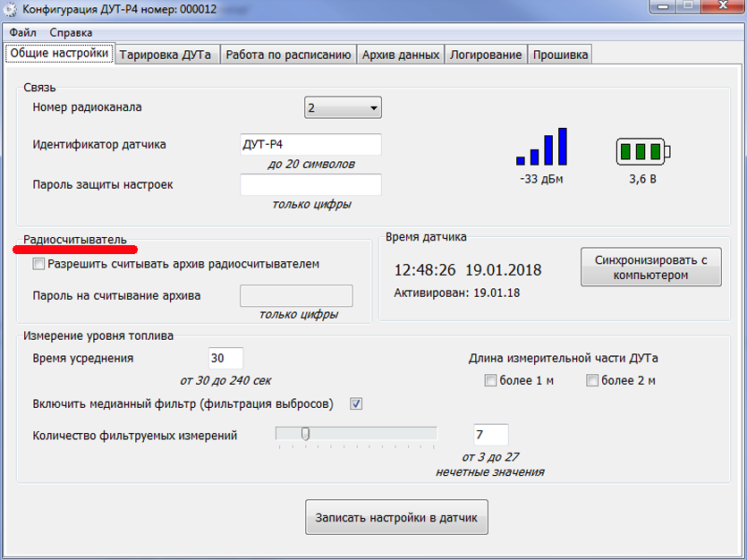The width and height of the screenshot is (747, 560).
Task: Switch to the «Тарировка ДУТа» tab
Action: 166,55
